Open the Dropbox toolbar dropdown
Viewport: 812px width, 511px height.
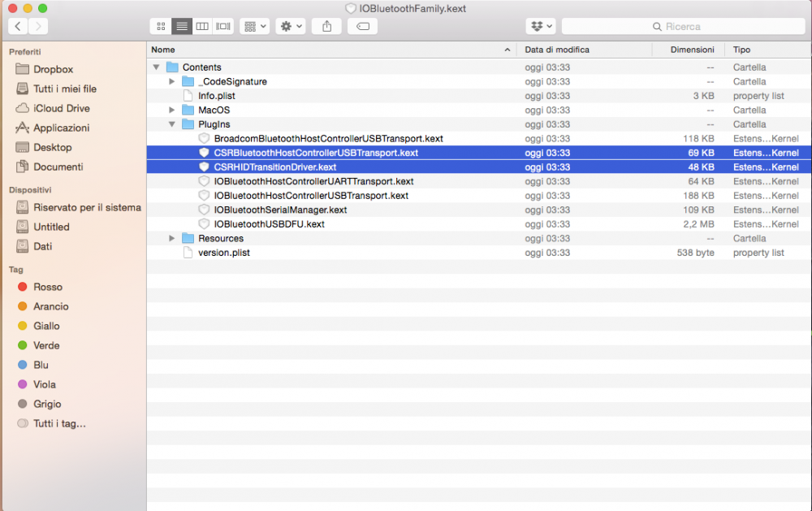point(542,26)
